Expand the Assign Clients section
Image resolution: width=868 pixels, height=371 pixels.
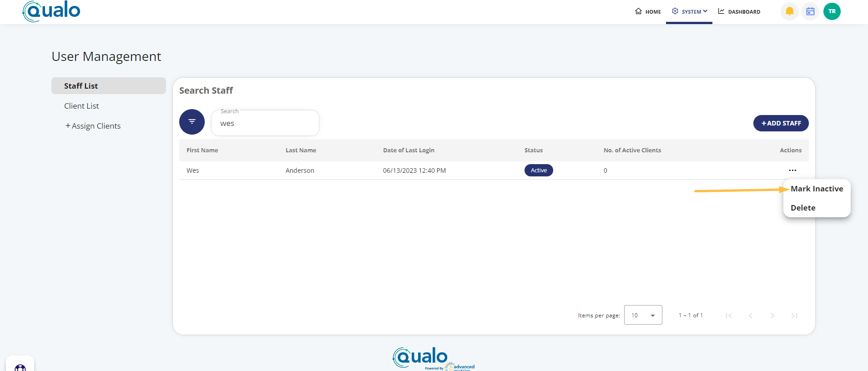coord(93,126)
